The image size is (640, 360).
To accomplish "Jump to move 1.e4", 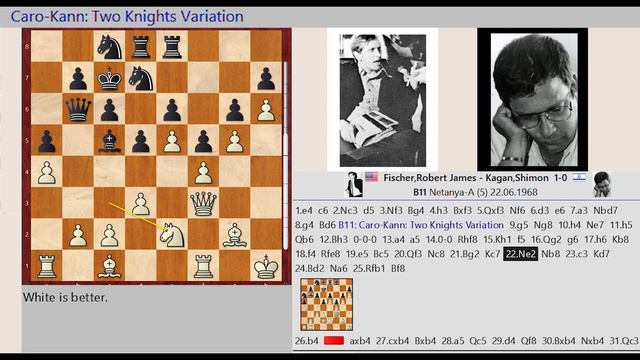I will coord(304,211).
